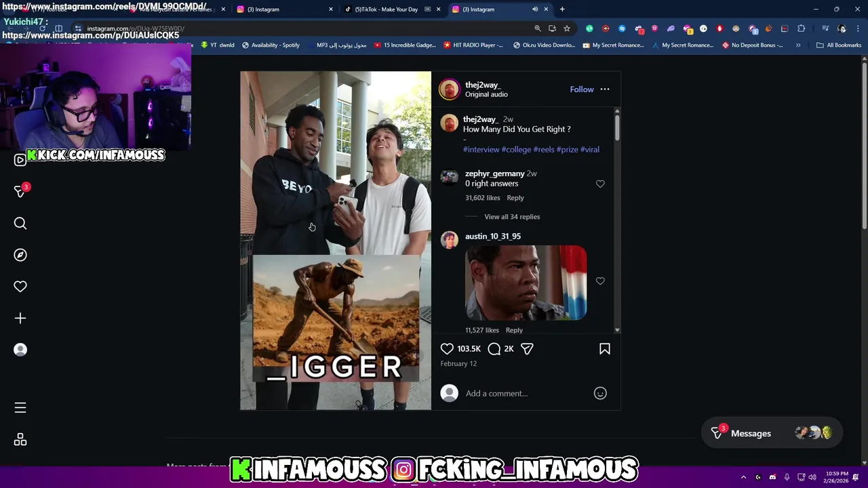
Task: Click the comments scroll-down arrow
Action: tap(616, 330)
